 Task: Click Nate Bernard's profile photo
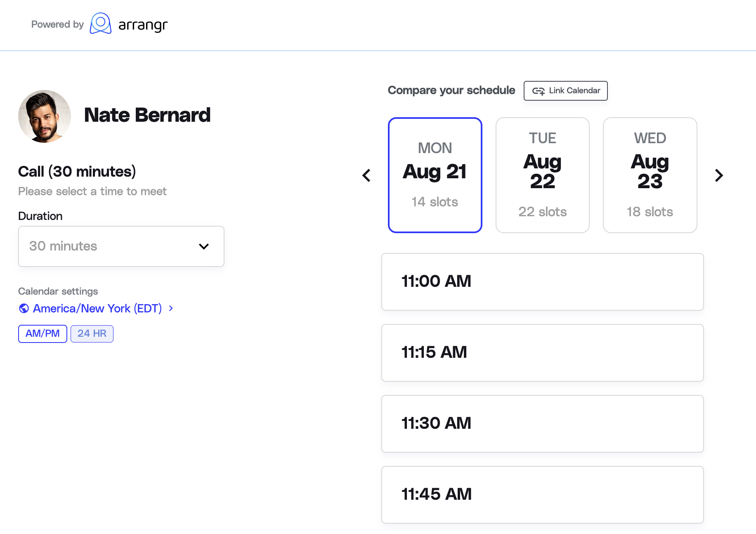(x=45, y=116)
